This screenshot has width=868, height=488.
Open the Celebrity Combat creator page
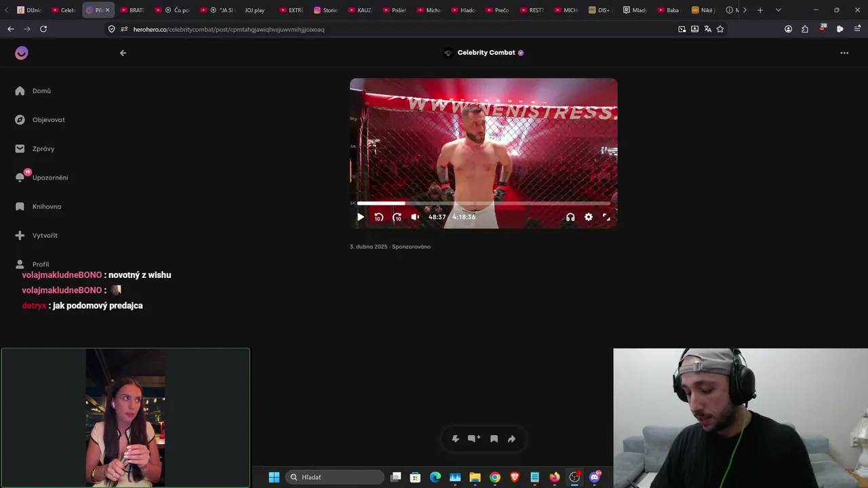pos(484,53)
